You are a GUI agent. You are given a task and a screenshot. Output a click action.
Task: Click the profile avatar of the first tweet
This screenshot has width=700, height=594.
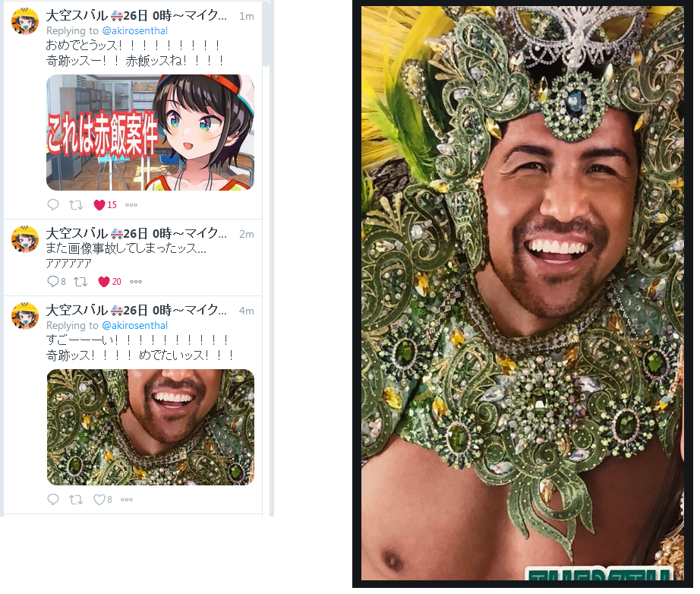click(x=25, y=21)
